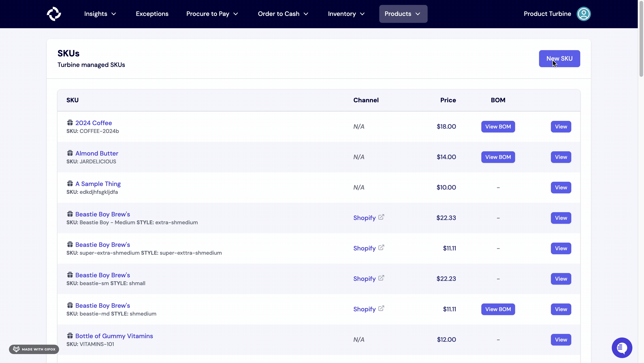Image resolution: width=644 pixels, height=363 pixels.
Task: Click the gift icon beside Almond Butter
Action: 70,153
